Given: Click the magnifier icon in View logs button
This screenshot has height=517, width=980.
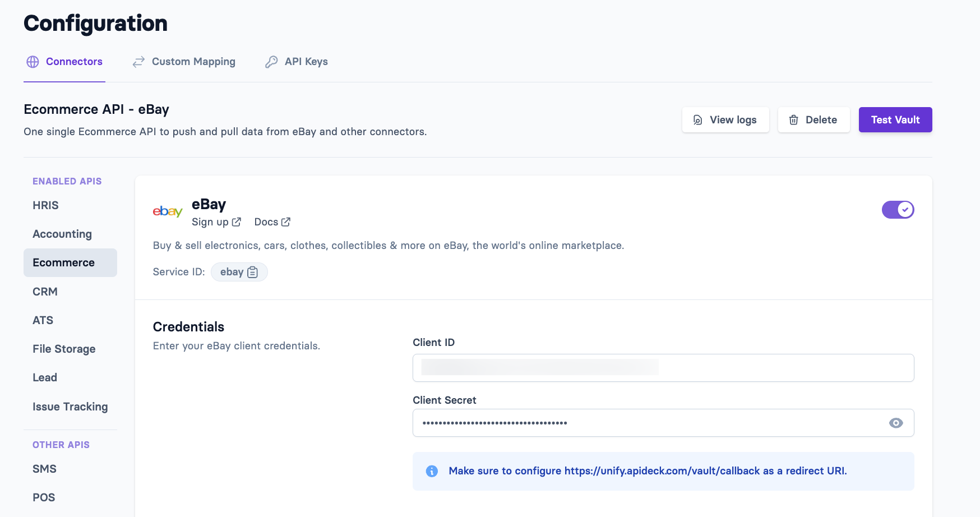Looking at the screenshot, I should point(696,119).
